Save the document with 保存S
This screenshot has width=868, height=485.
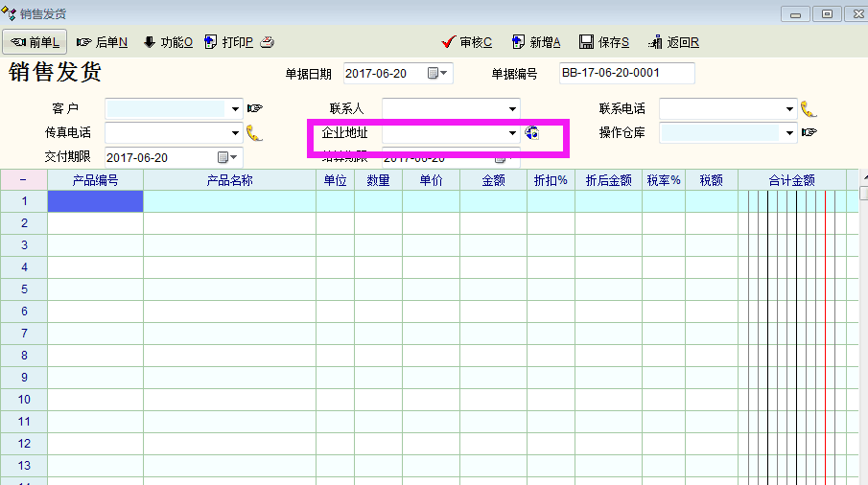(604, 42)
